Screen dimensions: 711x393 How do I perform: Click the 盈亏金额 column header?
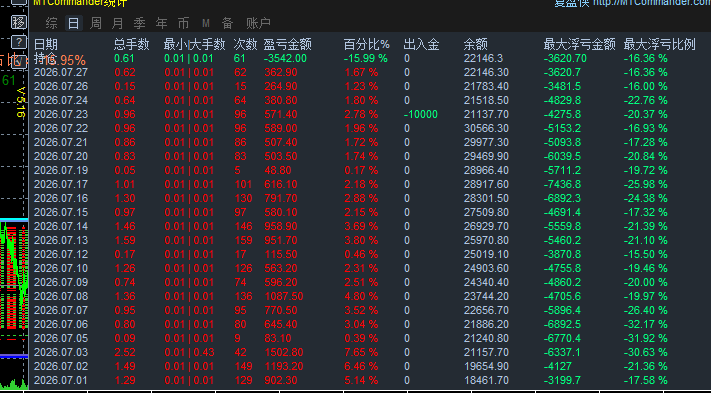coord(287,44)
